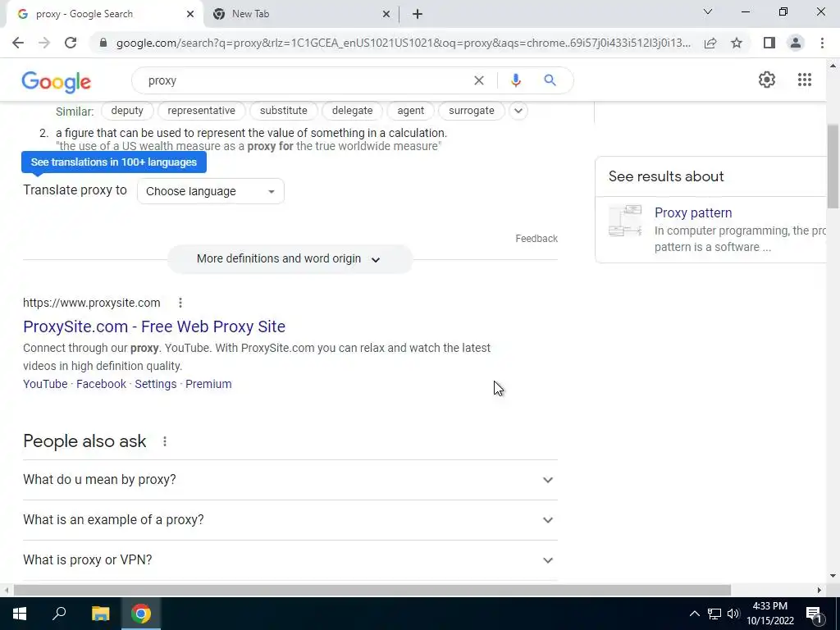The width and height of the screenshot is (840, 630).
Task: Run the search with the magnifier icon
Action: click(x=550, y=80)
